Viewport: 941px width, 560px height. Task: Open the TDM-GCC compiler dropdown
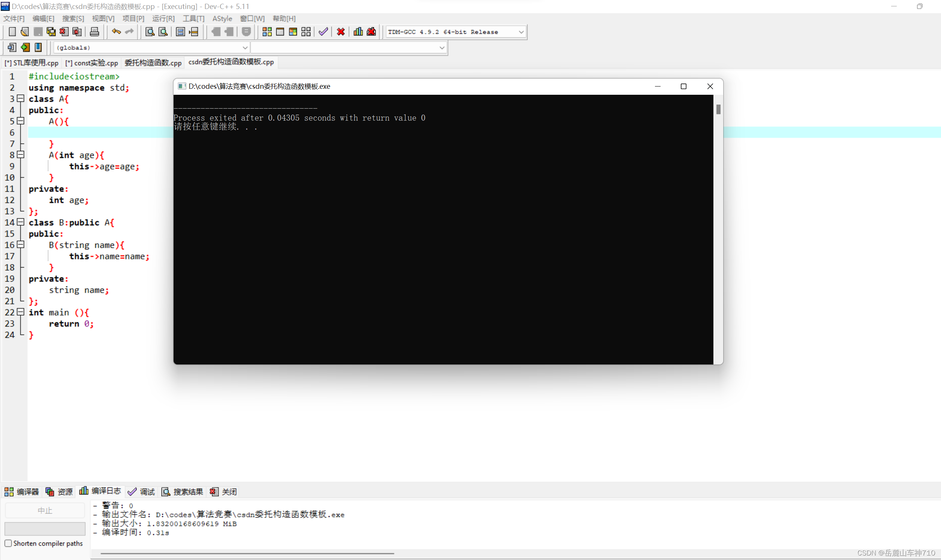click(x=521, y=32)
